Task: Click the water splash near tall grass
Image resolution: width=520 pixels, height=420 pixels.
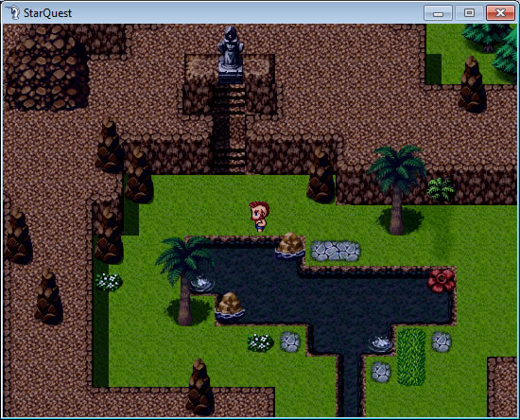Action: (380, 343)
